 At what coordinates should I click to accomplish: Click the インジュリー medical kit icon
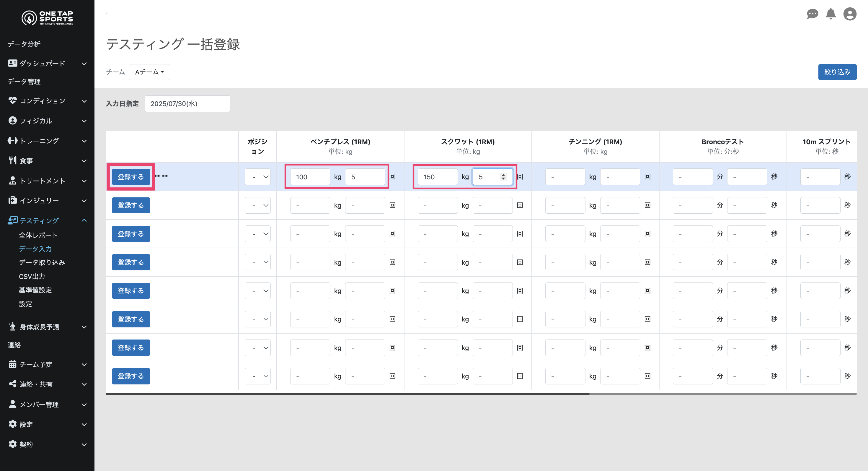pyautogui.click(x=12, y=200)
